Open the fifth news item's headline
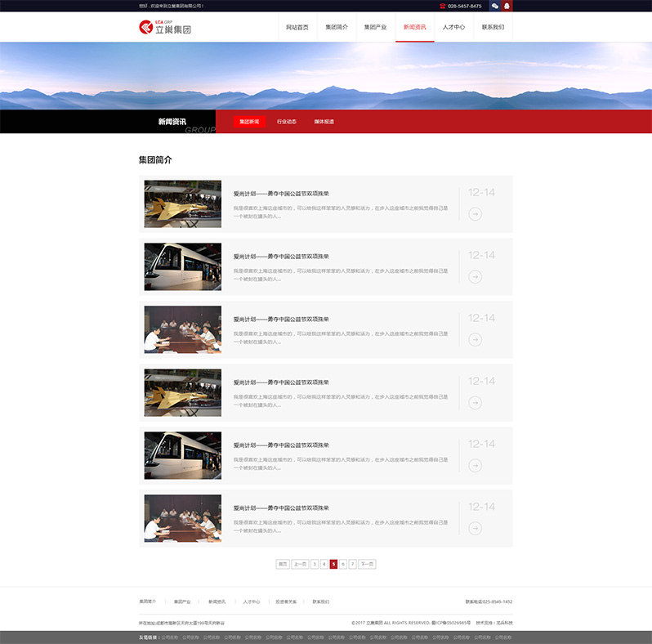Screen dimensions: 652x644 281,445
